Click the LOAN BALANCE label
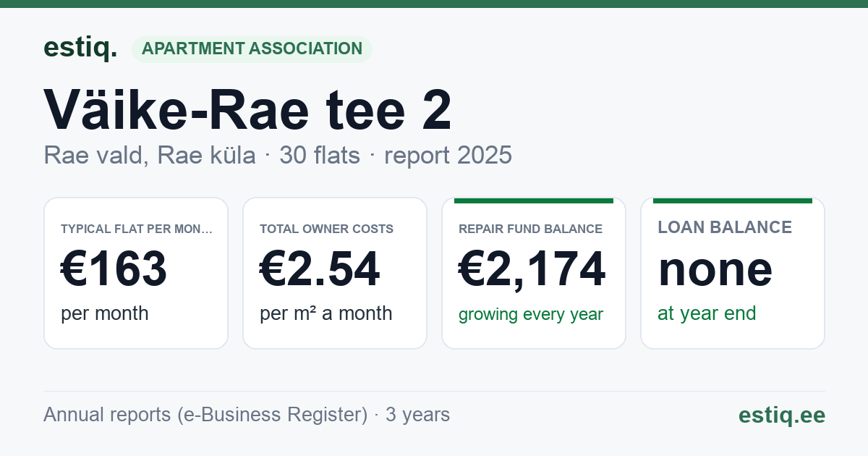The height and width of the screenshot is (456, 868). (x=725, y=227)
